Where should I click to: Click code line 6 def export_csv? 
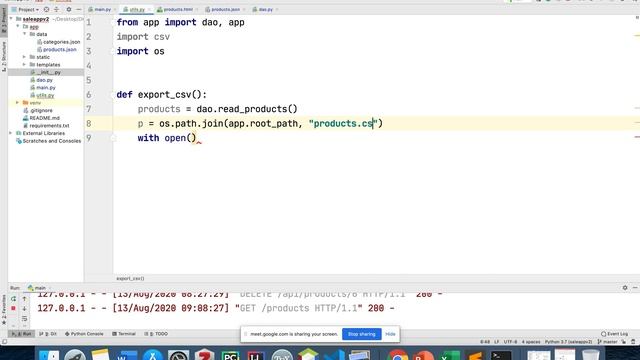point(162,95)
